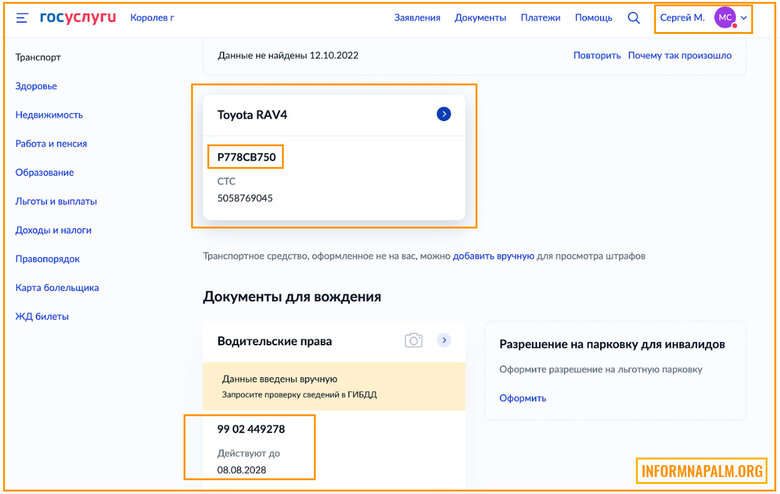Change location Королев г
This screenshot has height=494, width=780.
click(x=152, y=18)
